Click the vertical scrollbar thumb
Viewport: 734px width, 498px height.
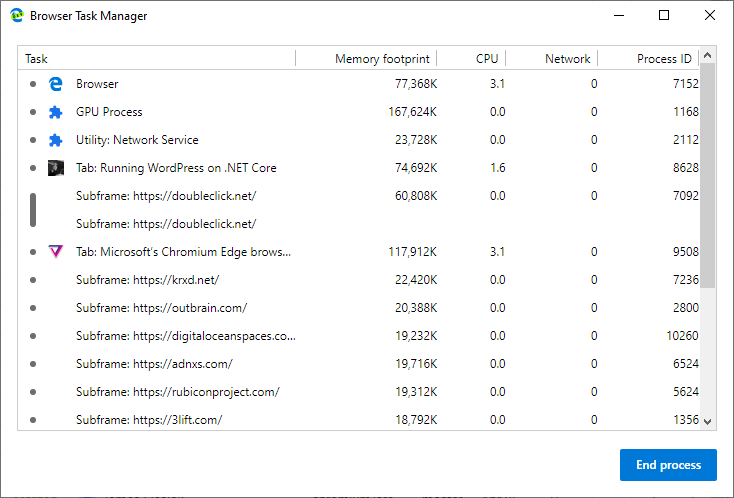click(708, 176)
